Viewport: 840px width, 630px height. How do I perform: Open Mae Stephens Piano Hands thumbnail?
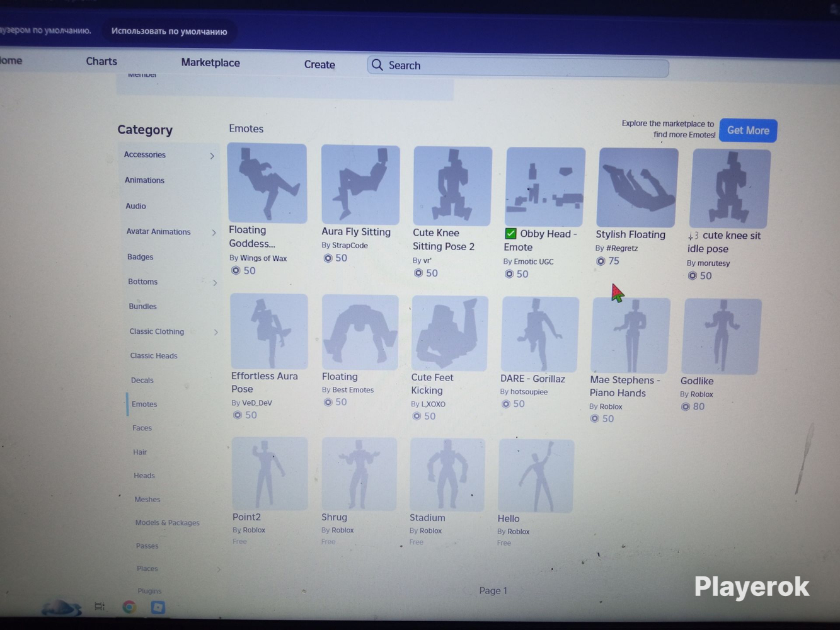630,336
